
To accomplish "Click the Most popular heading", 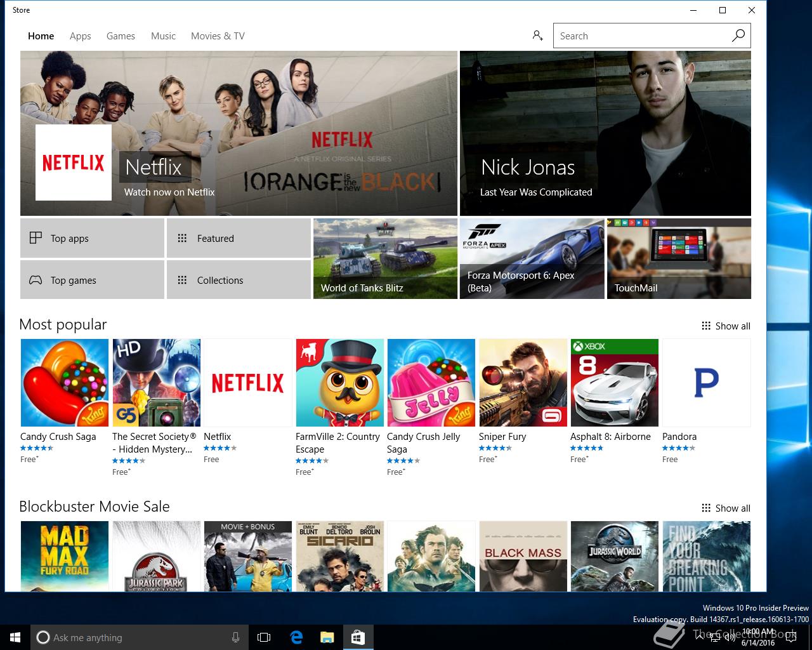I will point(63,324).
